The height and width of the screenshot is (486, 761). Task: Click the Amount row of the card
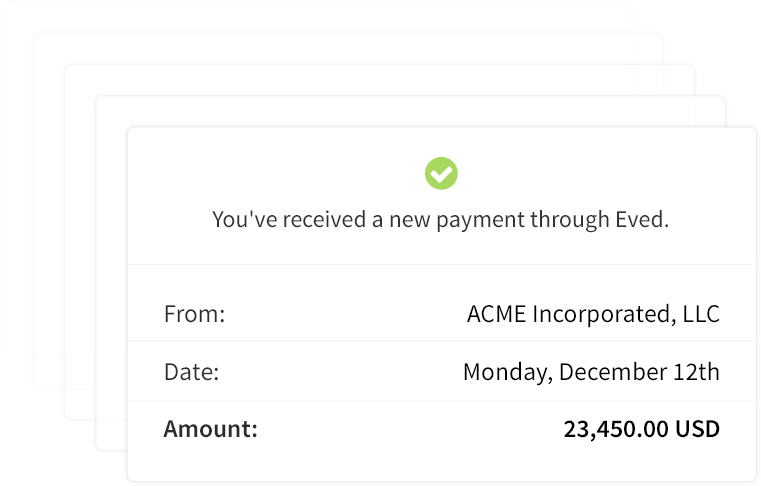[x=442, y=429]
